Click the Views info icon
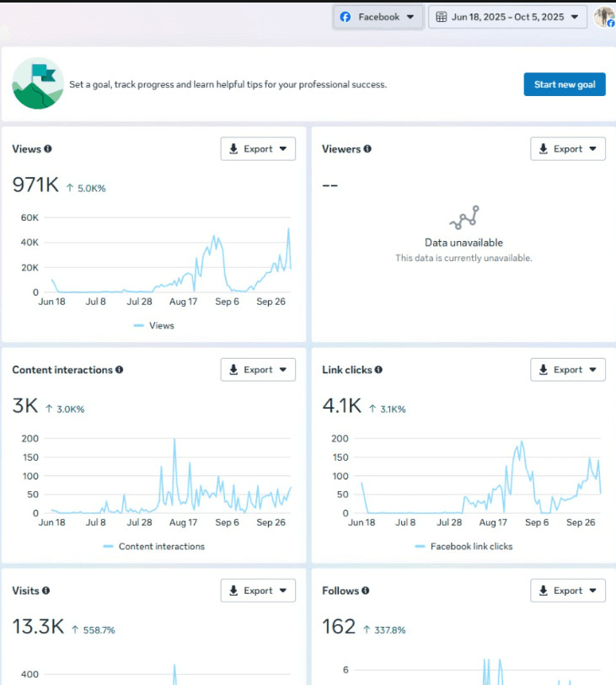Screen dimensions: 616x685 pos(50,148)
